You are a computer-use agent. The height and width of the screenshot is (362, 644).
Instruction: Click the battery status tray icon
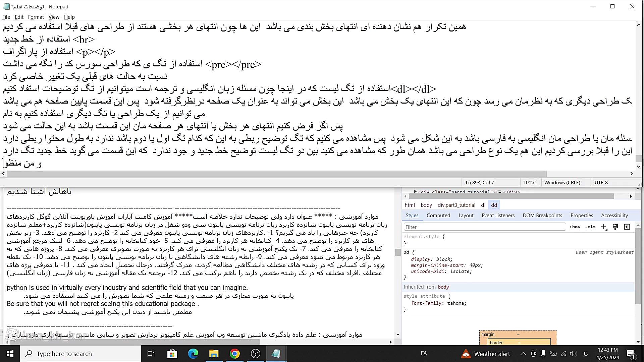click(x=553, y=354)
